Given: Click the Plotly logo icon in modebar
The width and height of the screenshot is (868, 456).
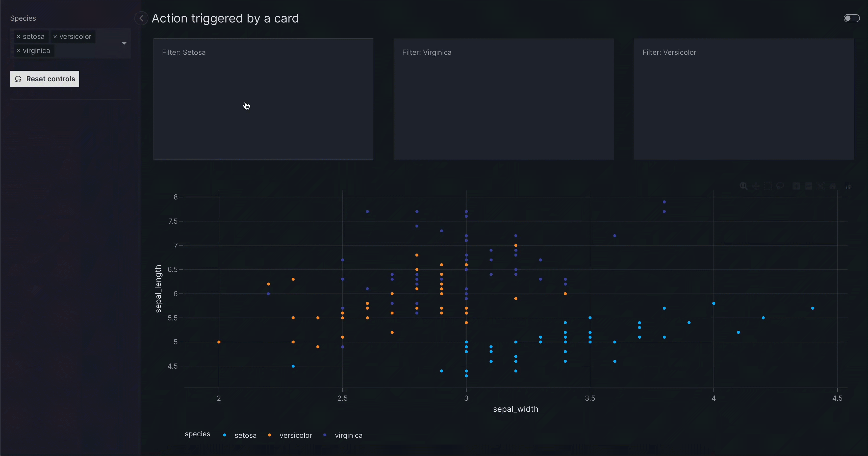Looking at the screenshot, I should (849, 186).
